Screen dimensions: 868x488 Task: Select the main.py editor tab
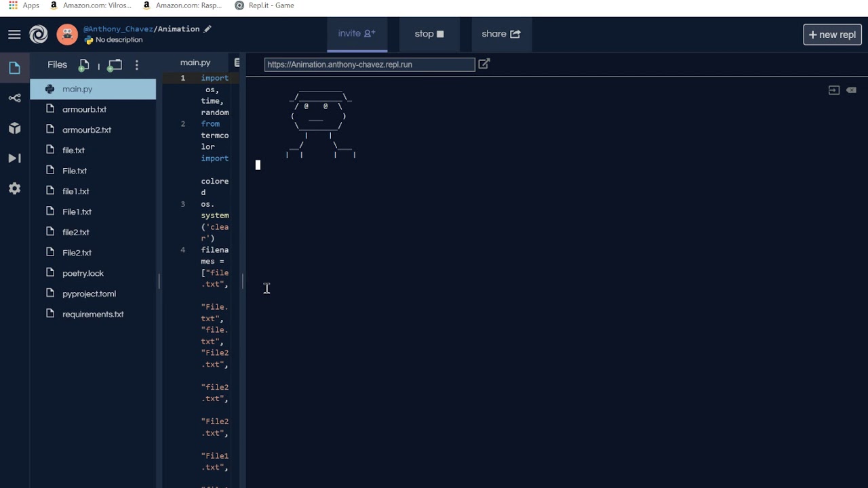[195, 62]
